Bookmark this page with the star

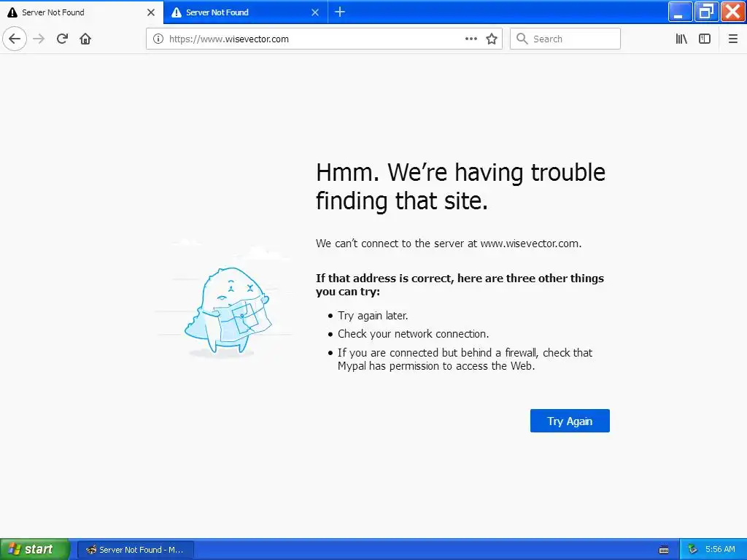coord(492,39)
